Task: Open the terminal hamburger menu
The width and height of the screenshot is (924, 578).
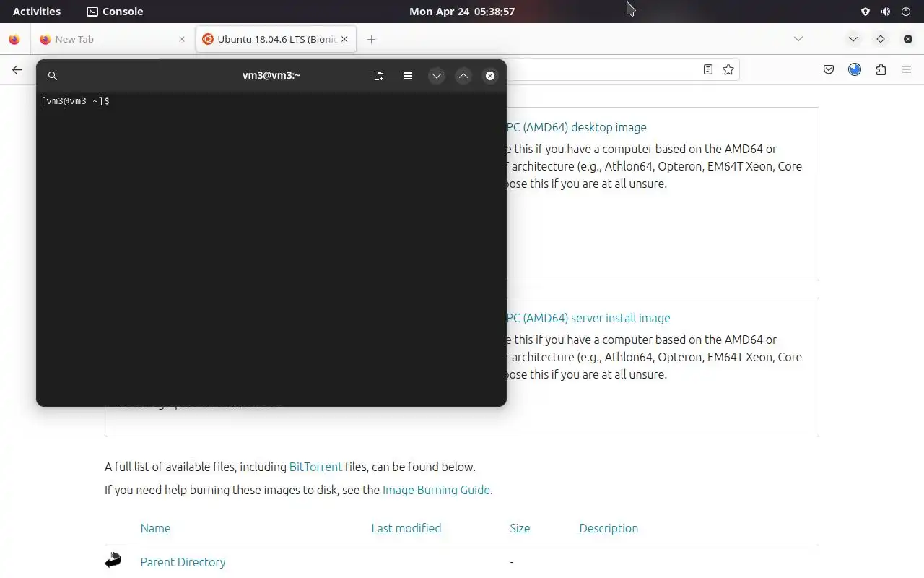Action: click(408, 75)
